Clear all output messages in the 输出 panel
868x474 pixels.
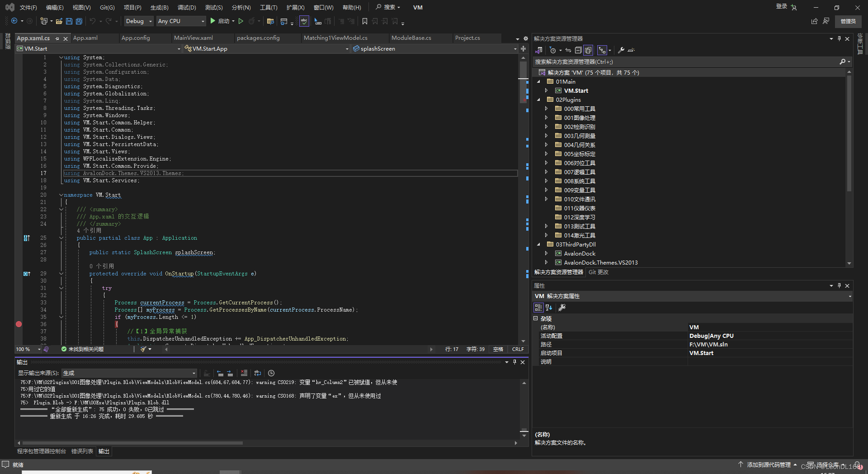point(244,373)
